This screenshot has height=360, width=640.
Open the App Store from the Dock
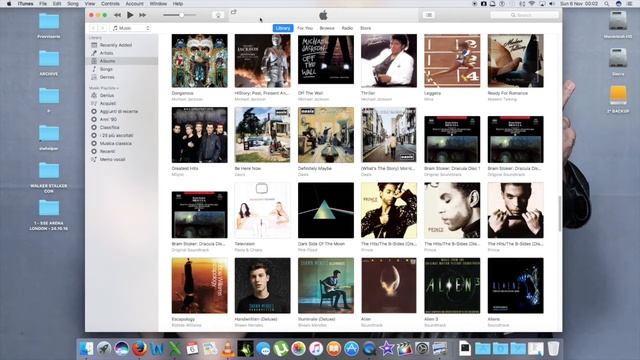click(351, 349)
